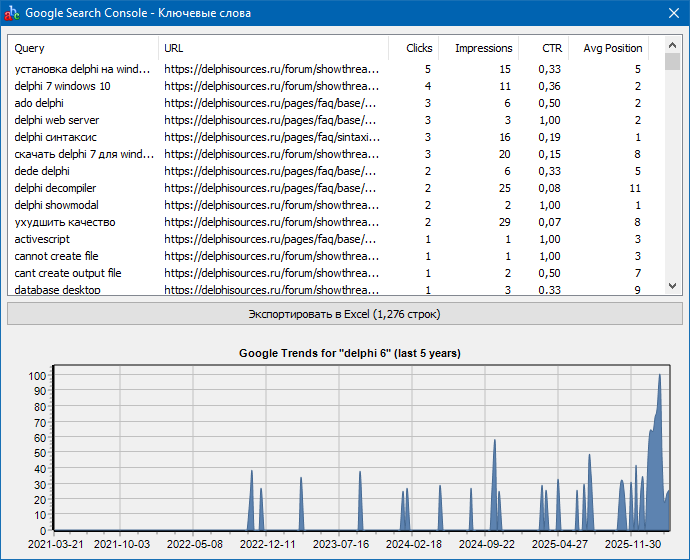The width and height of the screenshot is (690, 560).
Task: Click the 100 label on the chart y-axis
Action: pyautogui.click(x=37, y=376)
